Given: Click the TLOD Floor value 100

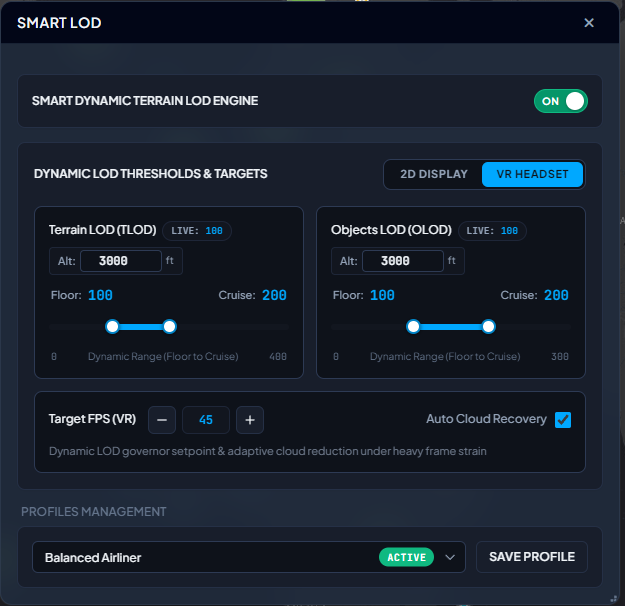Looking at the screenshot, I should [x=100, y=295].
